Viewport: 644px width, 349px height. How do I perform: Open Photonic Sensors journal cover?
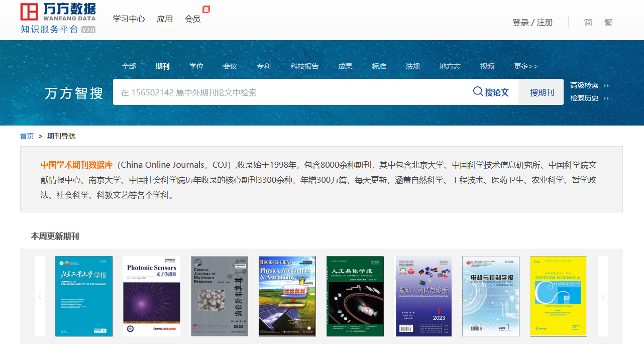pyautogui.click(x=152, y=296)
